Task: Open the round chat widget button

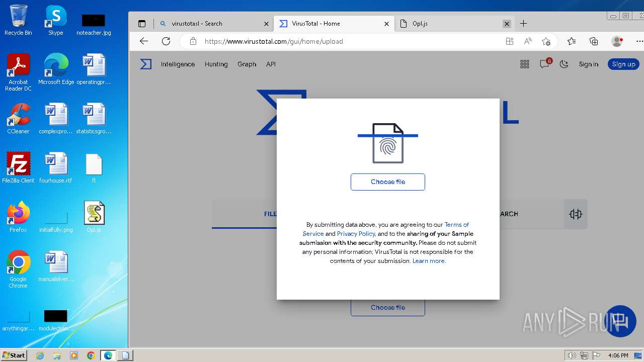Action: coord(620,321)
